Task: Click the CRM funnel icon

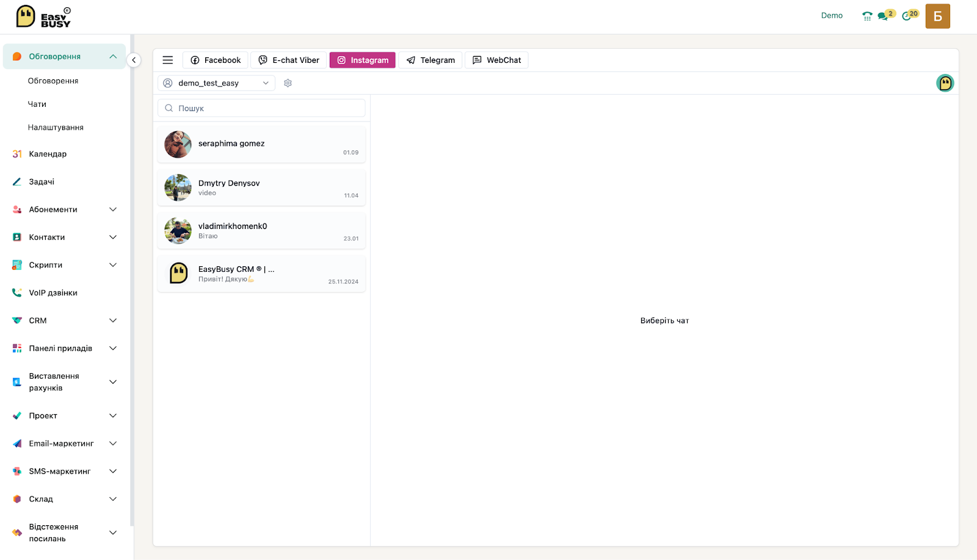Action: point(17,321)
